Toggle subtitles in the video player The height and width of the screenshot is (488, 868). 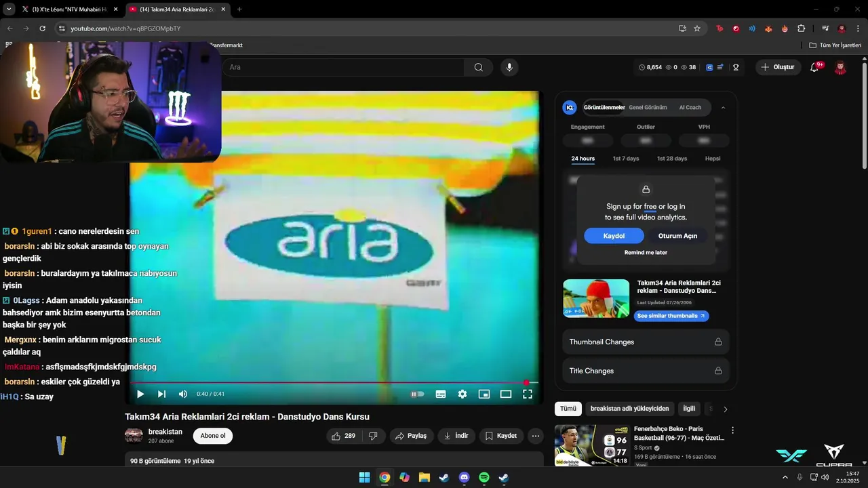pyautogui.click(x=440, y=394)
